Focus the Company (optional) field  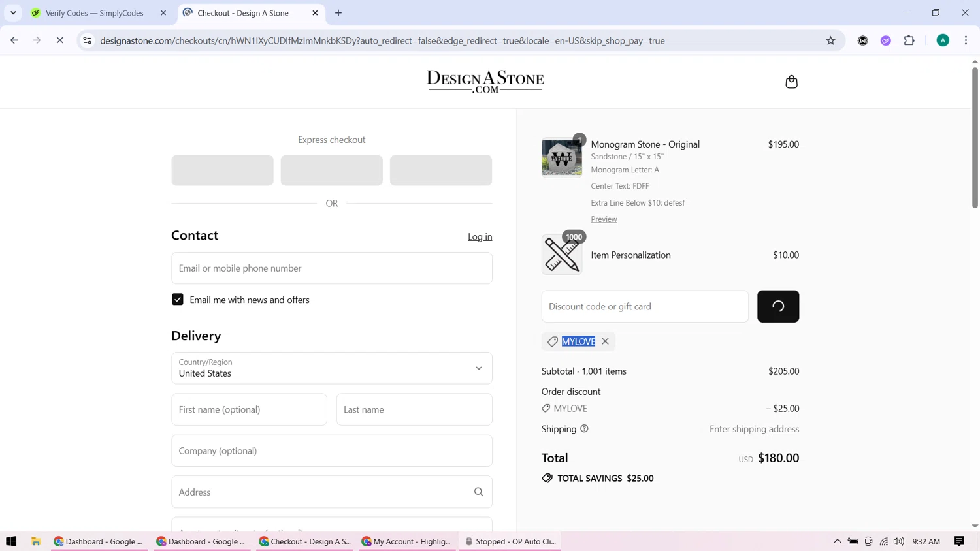(332, 450)
